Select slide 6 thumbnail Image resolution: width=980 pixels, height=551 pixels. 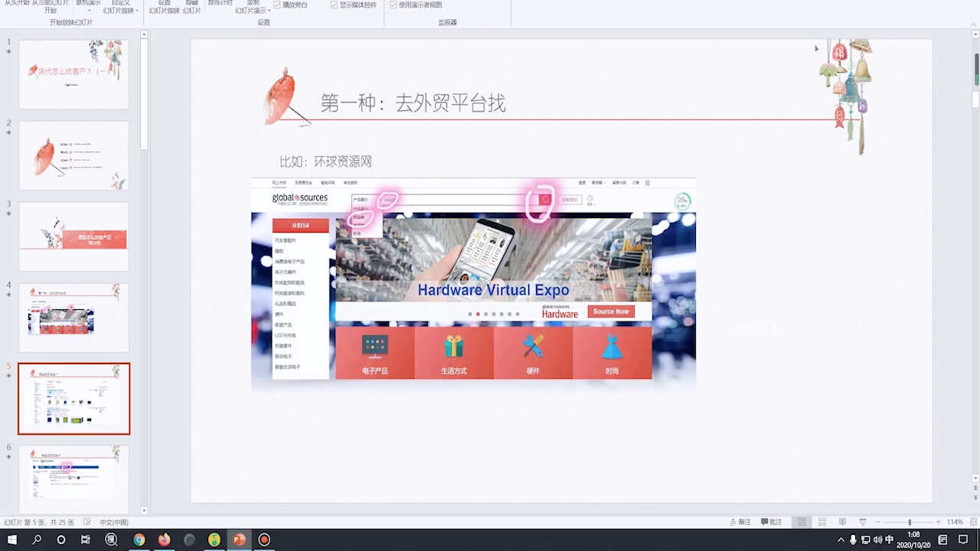pyautogui.click(x=73, y=479)
